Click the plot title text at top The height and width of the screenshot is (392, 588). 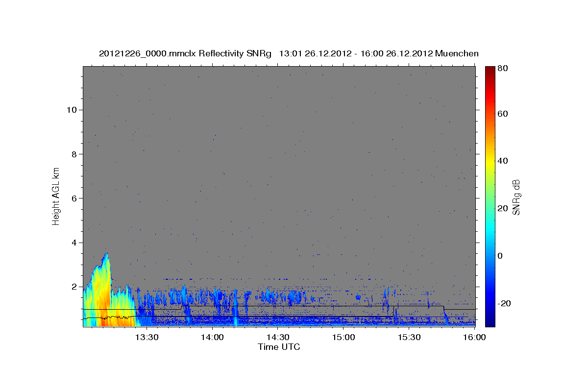(x=289, y=53)
